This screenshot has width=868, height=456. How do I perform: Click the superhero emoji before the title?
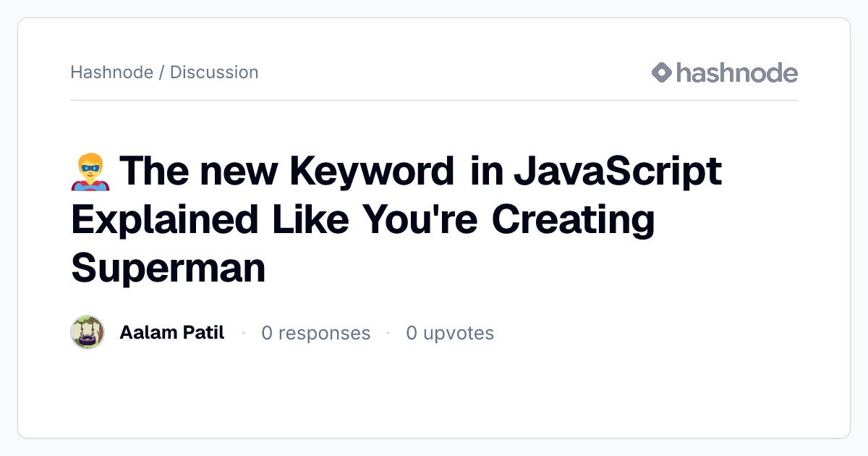90,173
